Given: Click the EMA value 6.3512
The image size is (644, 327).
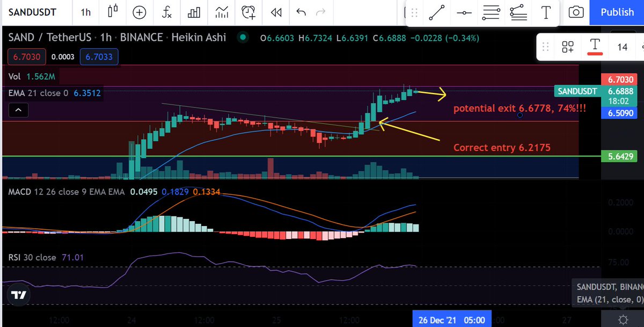Looking at the screenshot, I should pyautogui.click(x=86, y=93).
